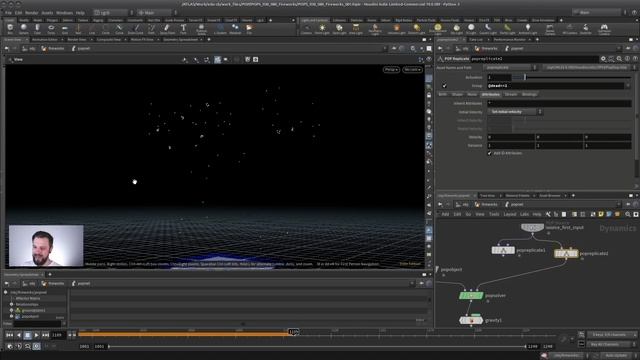The width and height of the screenshot is (640, 360).
Task: Select the Curve shelf tool
Action: point(119,29)
